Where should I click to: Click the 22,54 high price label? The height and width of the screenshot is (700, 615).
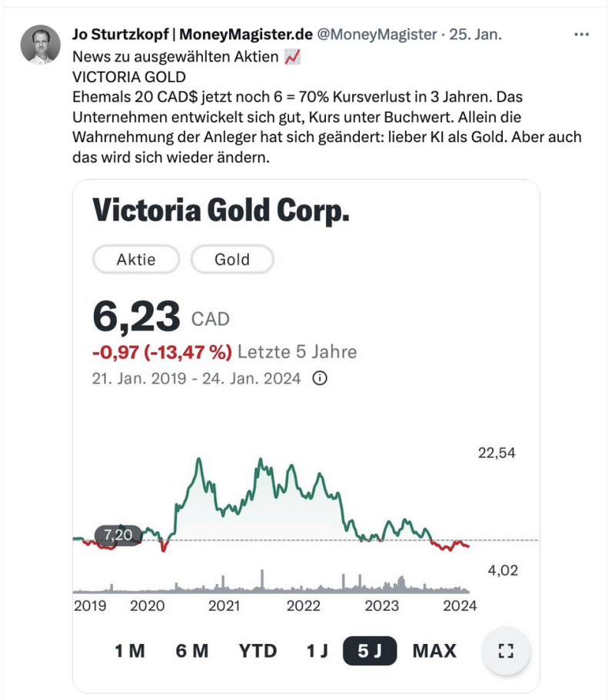pos(497,453)
